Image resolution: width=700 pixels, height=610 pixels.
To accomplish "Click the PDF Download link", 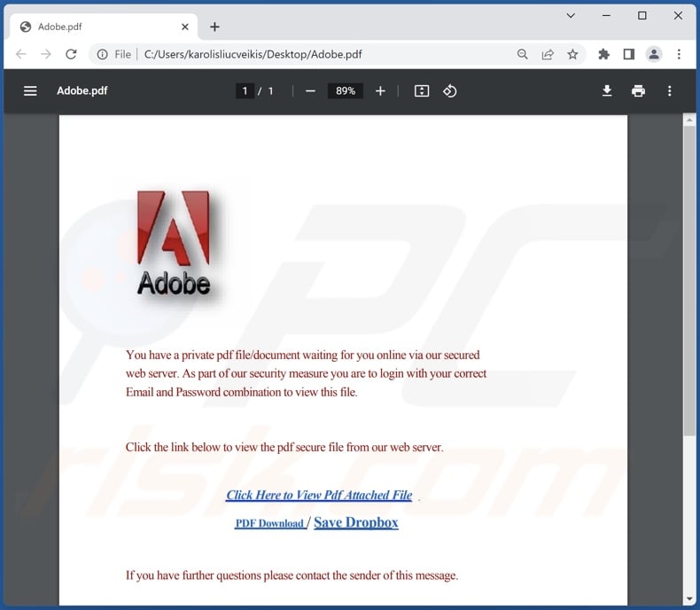I will pyautogui.click(x=269, y=523).
